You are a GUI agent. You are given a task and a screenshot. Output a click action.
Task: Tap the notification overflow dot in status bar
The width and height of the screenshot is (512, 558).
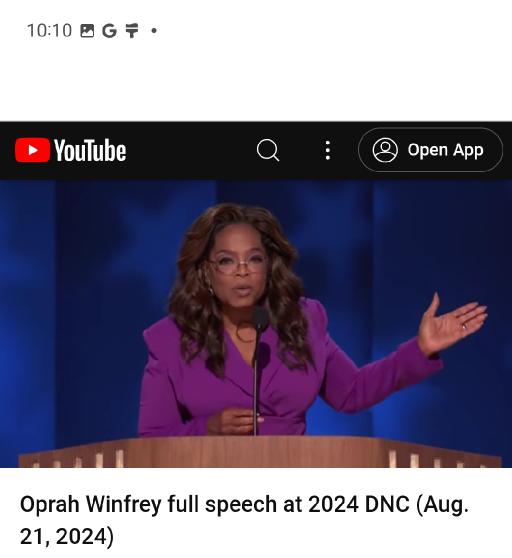154,31
